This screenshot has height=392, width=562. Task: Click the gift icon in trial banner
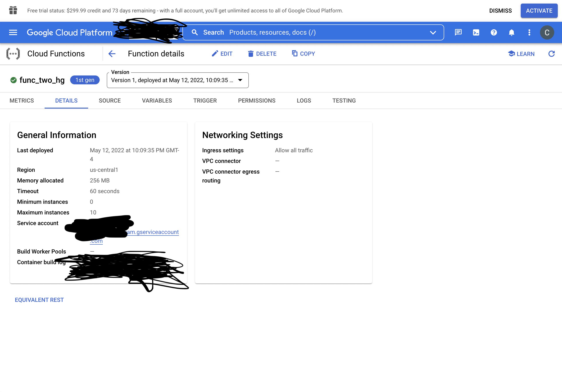pos(13,10)
